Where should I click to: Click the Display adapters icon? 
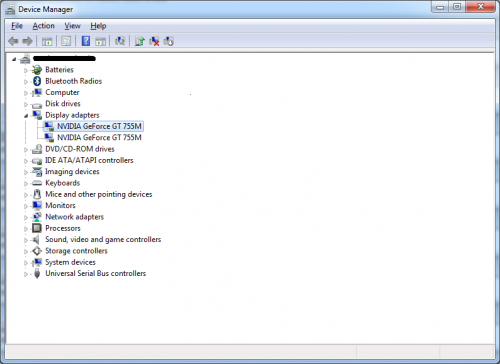37,115
